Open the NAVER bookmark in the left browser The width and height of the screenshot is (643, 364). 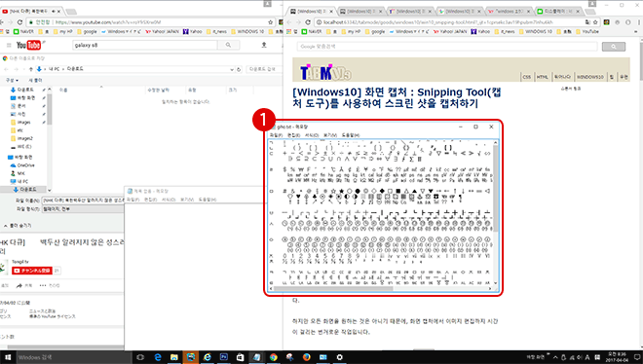[24, 31]
